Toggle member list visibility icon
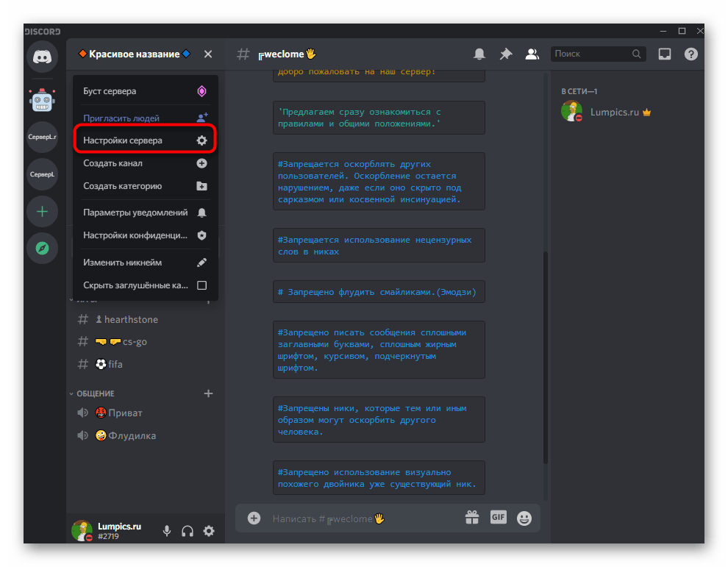 coord(532,54)
